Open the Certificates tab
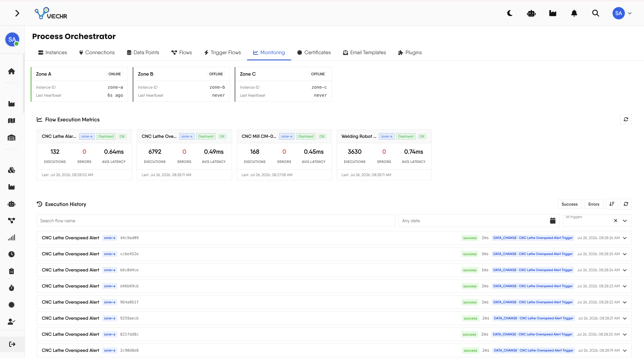 [x=314, y=52]
